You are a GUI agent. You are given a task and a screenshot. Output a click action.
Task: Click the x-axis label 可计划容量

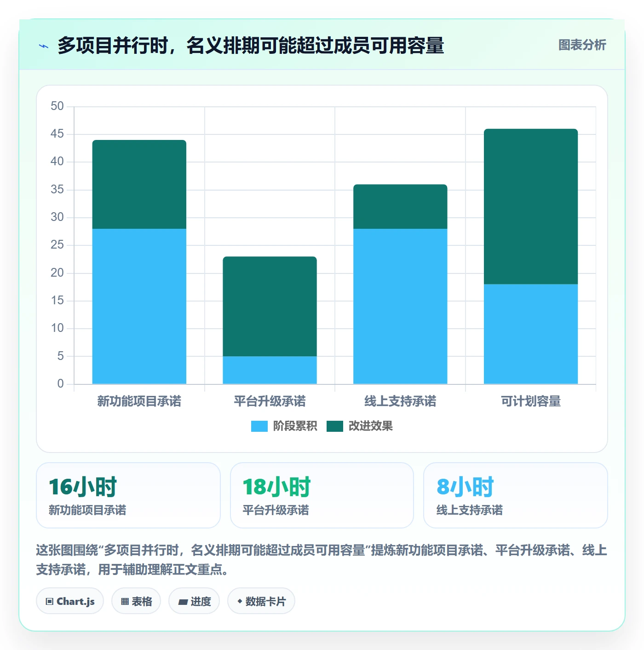(x=531, y=401)
